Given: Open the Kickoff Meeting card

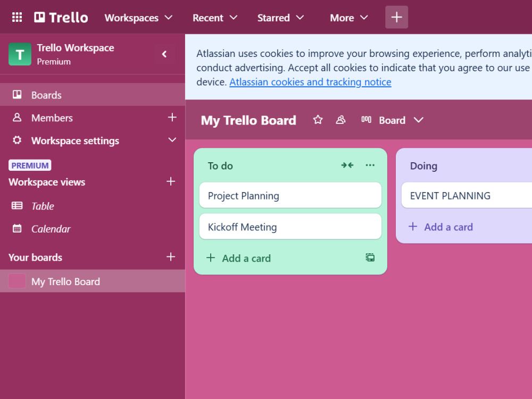Looking at the screenshot, I should [290, 227].
